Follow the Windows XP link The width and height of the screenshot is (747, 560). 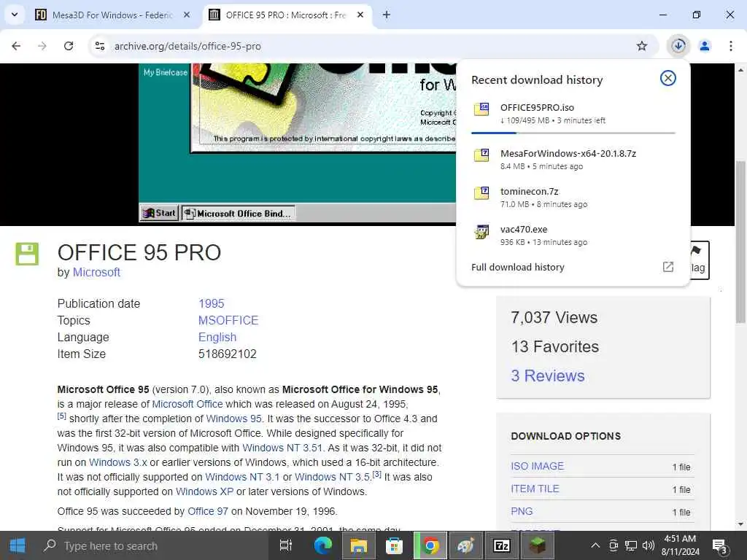tap(204, 491)
